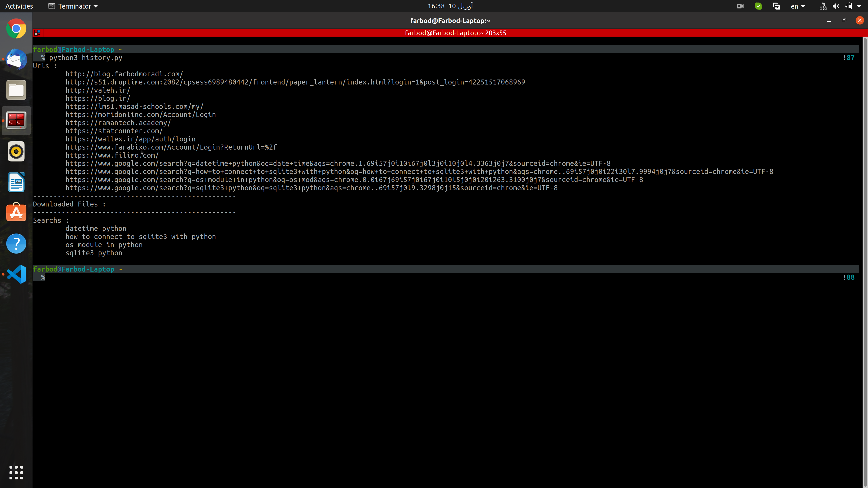Show all applications grid
This screenshot has height=488, width=868.
pos(16,472)
